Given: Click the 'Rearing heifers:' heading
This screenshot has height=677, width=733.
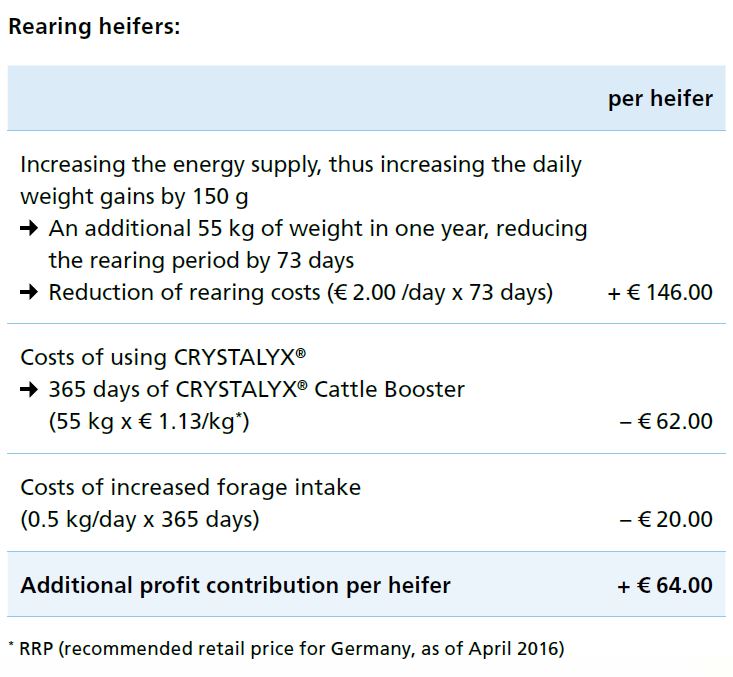Looking at the screenshot, I should (94, 27).
